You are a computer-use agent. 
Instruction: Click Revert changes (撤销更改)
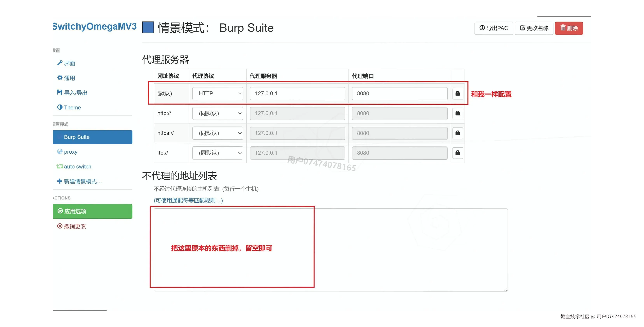(x=72, y=226)
